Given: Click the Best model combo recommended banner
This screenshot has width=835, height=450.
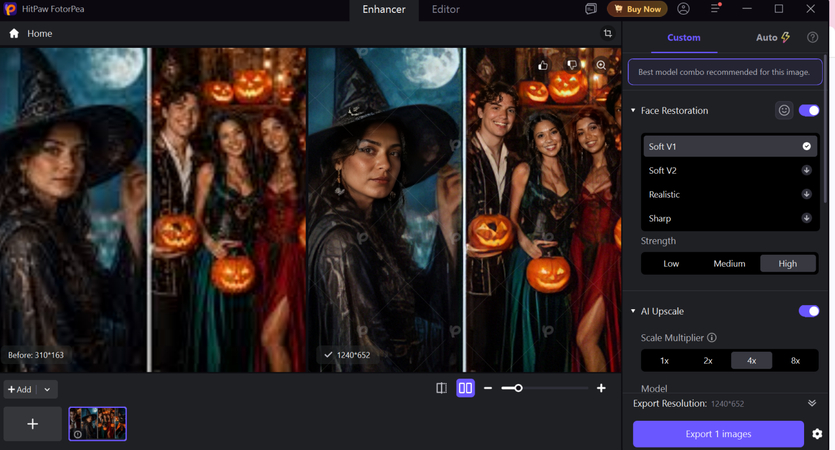Looking at the screenshot, I should tap(725, 72).
